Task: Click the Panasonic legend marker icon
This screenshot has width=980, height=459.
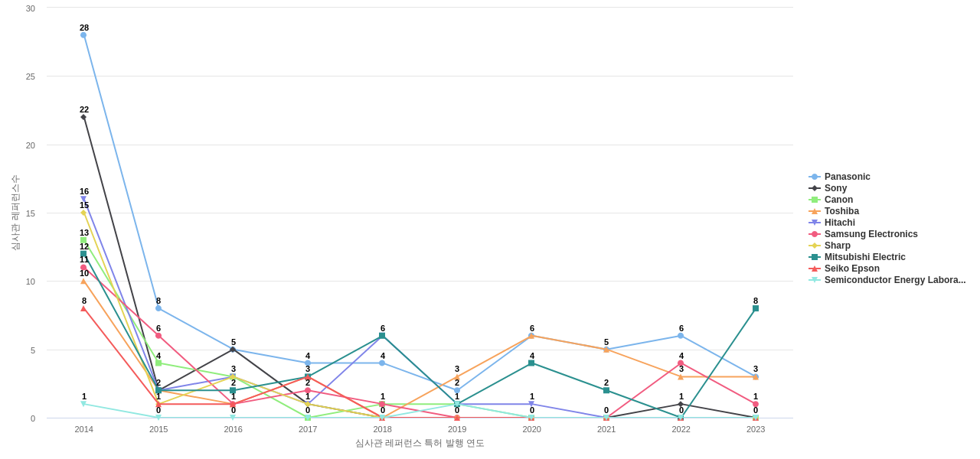Action: (x=815, y=177)
